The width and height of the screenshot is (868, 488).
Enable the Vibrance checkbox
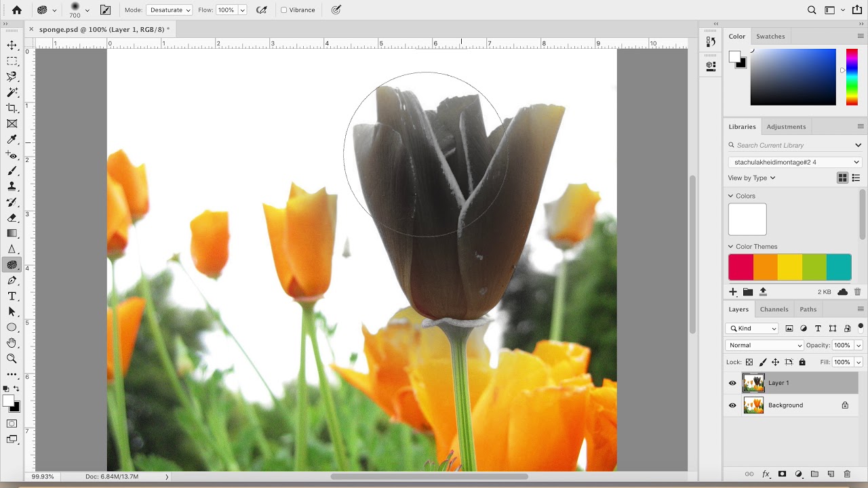click(284, 10)
